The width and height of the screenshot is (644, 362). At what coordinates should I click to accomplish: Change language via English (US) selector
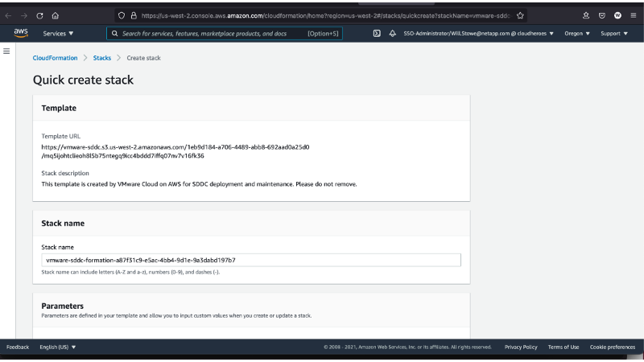[x=58, y=347]
